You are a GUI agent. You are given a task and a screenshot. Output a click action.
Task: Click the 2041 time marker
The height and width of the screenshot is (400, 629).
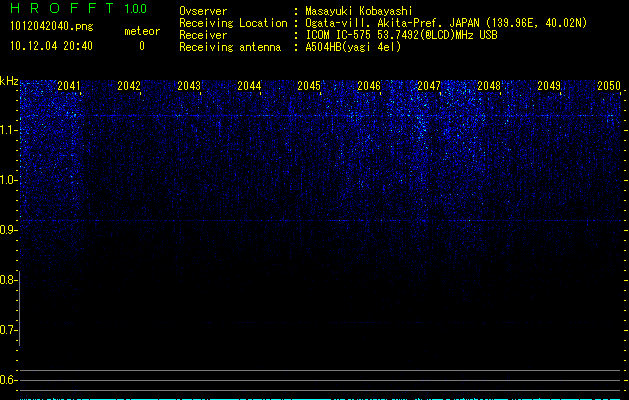(69, 86)
